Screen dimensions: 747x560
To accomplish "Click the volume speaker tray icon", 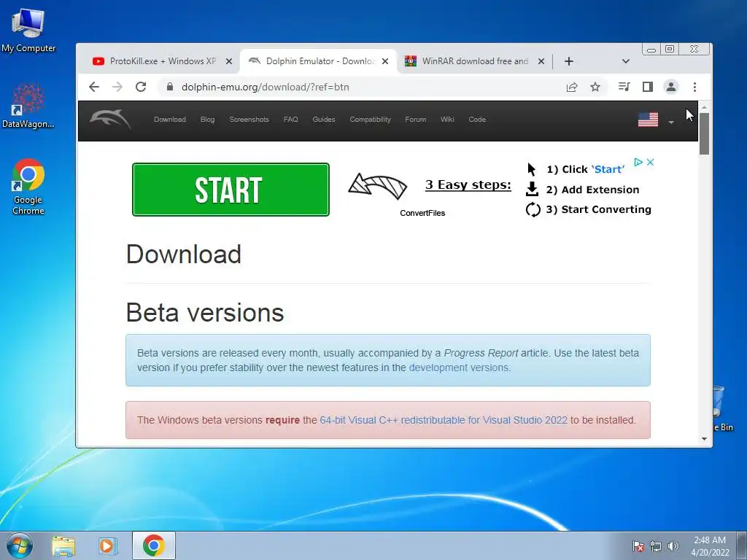I will click(x=673, y=546).
